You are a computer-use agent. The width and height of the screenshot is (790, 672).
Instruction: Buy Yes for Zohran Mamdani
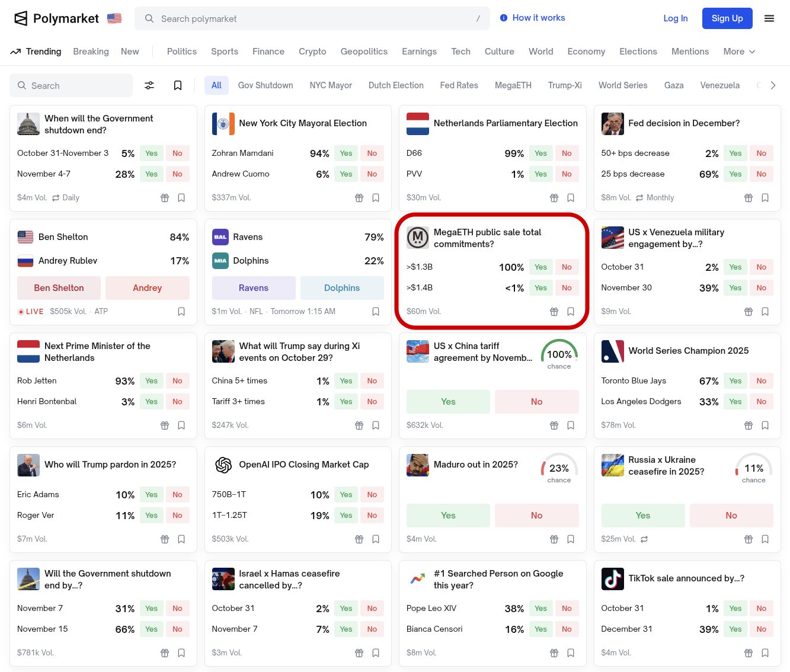click(x=346, y=153)
